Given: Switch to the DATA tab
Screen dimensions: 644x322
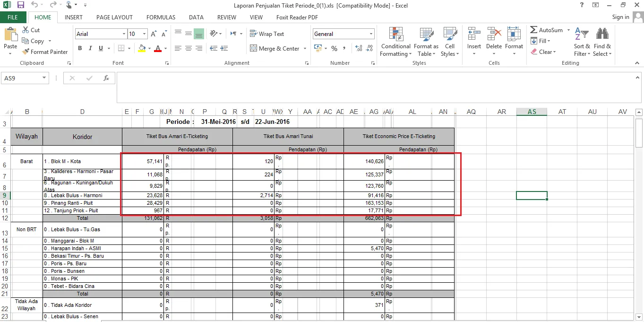Looking at the screenshot, I should (x=196, y=17).
